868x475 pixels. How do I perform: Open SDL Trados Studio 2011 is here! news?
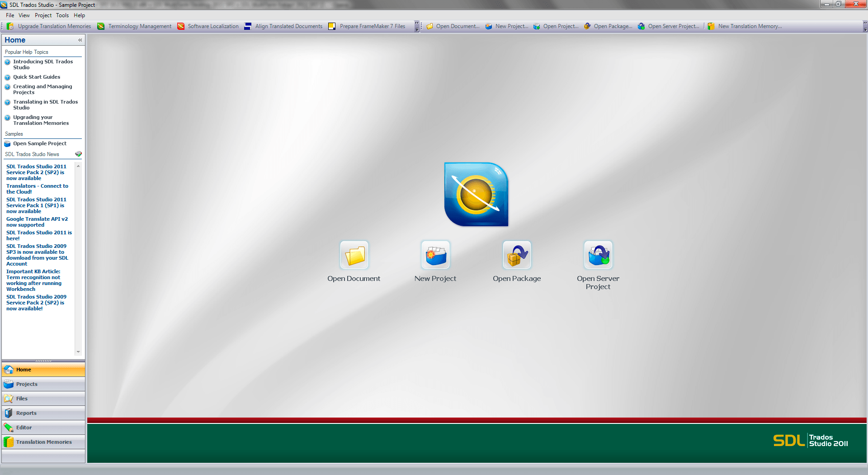point(39,235)
